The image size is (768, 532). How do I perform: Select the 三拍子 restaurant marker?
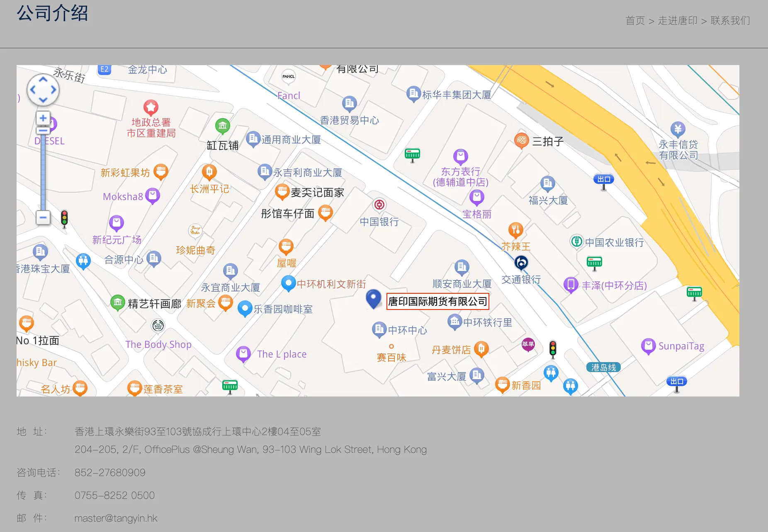pyautogui.click(x=522, y=141)
